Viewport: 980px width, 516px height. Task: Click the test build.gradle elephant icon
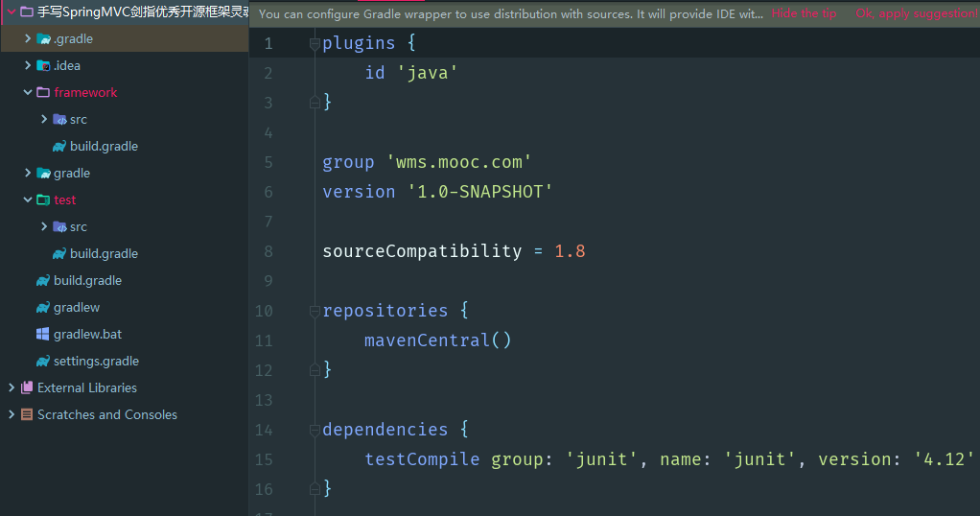pyautogui.click(x=59, y=254)
